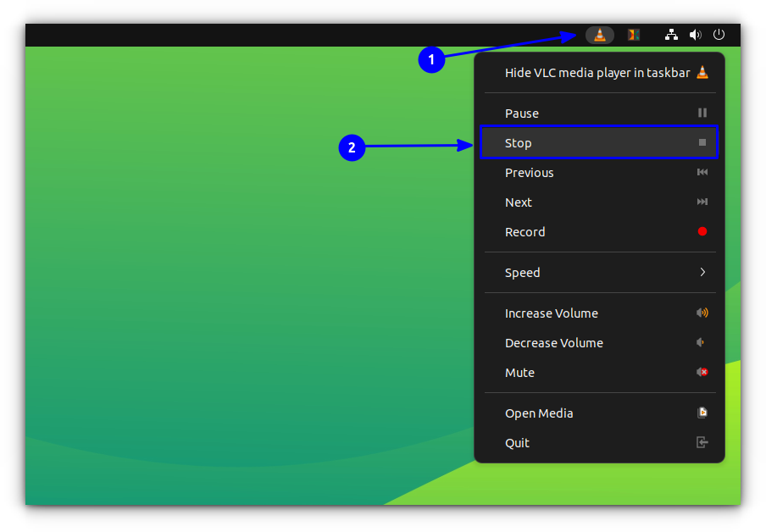Select Increase Volume menu entry
Image resolution: width=766 pixels, height=532 pixels.
(x=552, y=313)
